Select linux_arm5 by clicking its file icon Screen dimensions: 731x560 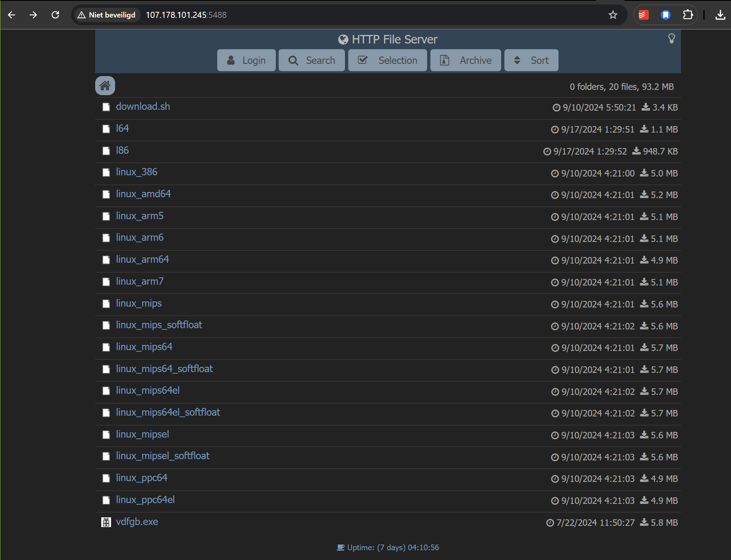click(106, 216)
